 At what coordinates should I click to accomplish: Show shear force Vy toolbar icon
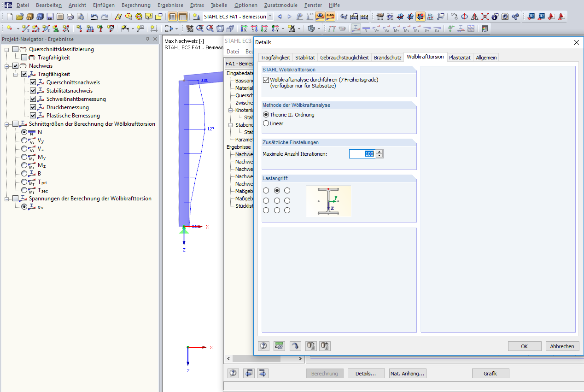(377, 29)
